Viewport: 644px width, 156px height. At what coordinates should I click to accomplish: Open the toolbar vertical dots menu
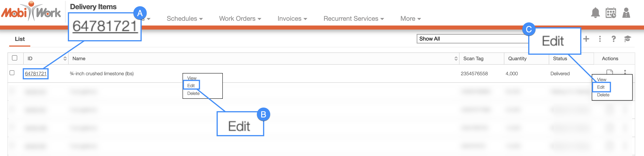click(x=600, y=39)
